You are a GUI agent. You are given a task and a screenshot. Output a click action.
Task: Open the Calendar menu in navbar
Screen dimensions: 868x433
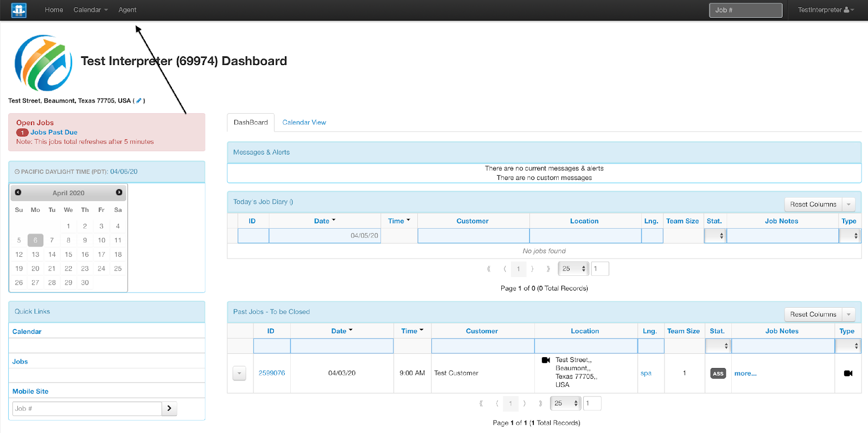point(90,10)
